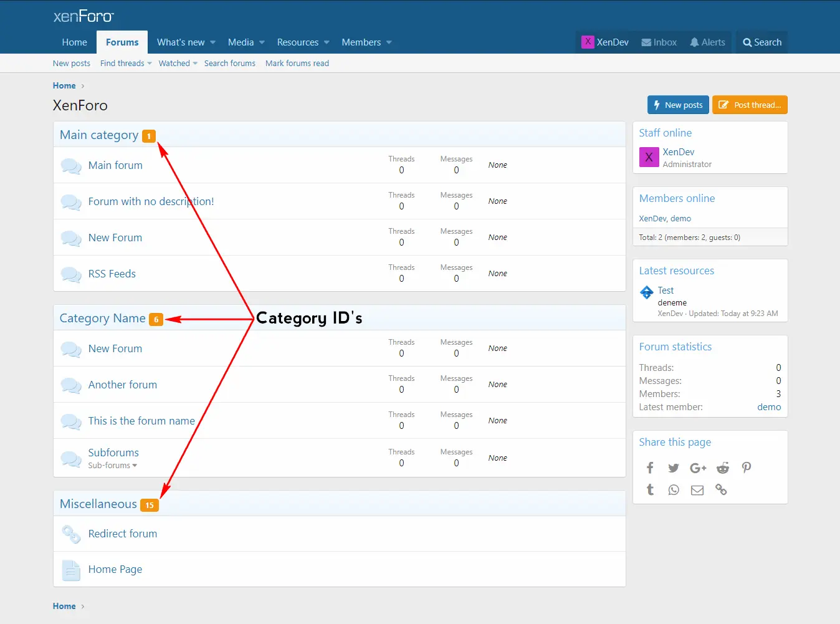Click latest member demo link
The width and height of the screenshot is (840, 624).
[x=769, y=408]
